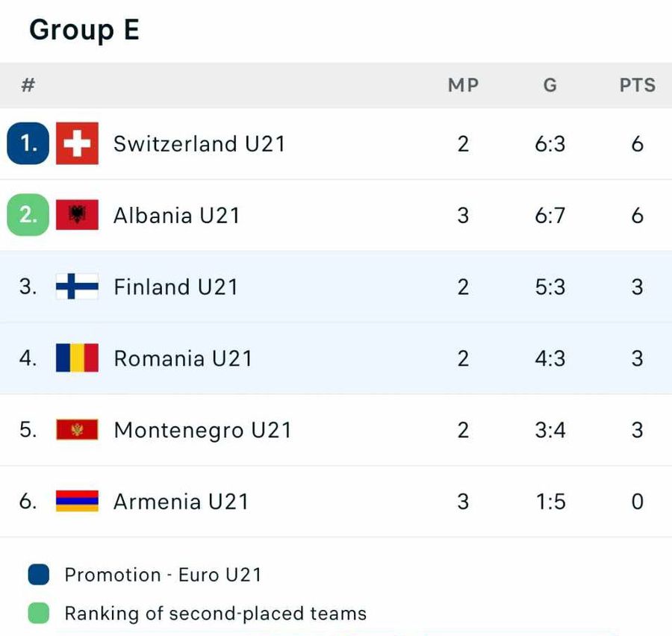Viewport: 672px width, 636px height.
Task: Open the Switzerland U21 team page
Action: tap(199, 144)
